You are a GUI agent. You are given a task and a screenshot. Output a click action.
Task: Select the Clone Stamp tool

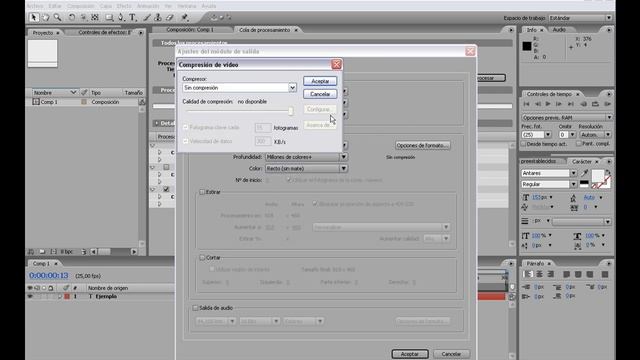click(x=158, y=17)
